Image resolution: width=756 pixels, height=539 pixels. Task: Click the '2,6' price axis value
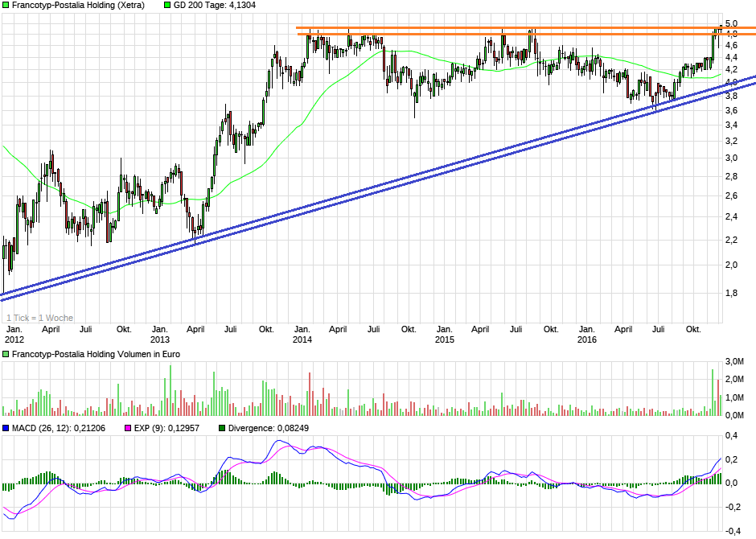point(731,195)
